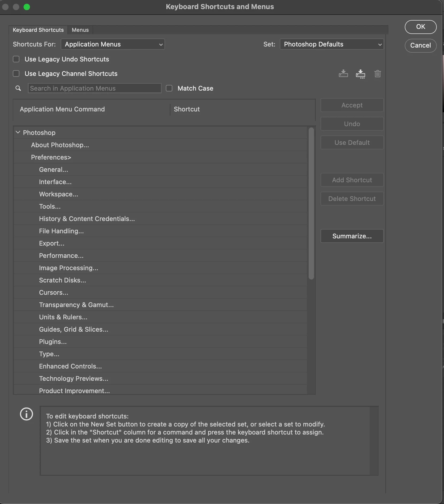Select the Export... command row
Image resolution: width=444 pixels, height=504 pixels.
[160, 243]
